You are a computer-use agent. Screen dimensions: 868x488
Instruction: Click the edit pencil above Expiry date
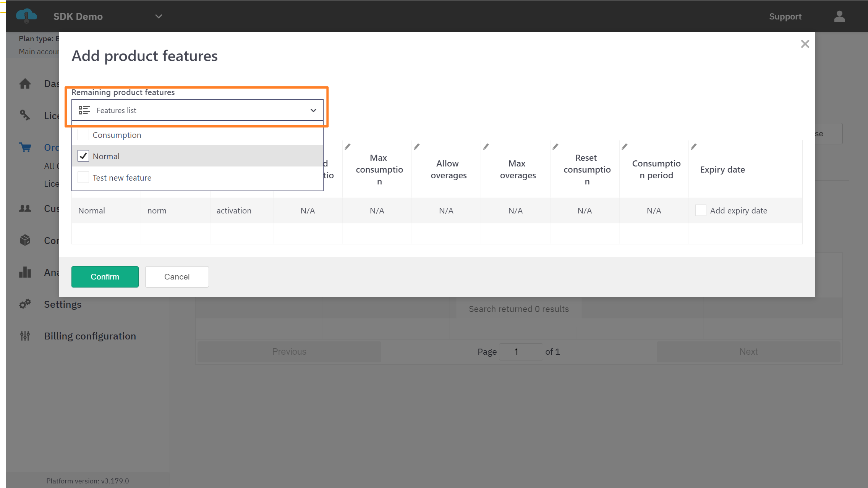(x=694, y=147)
